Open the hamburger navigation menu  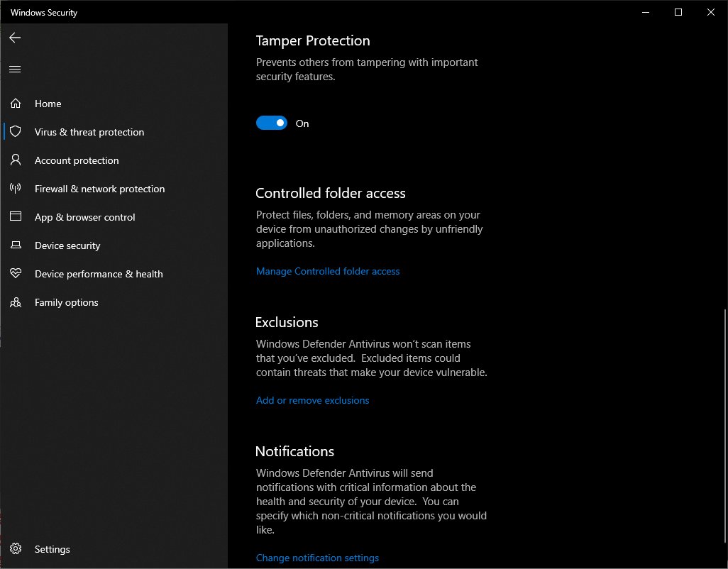[x=15, y=69]
